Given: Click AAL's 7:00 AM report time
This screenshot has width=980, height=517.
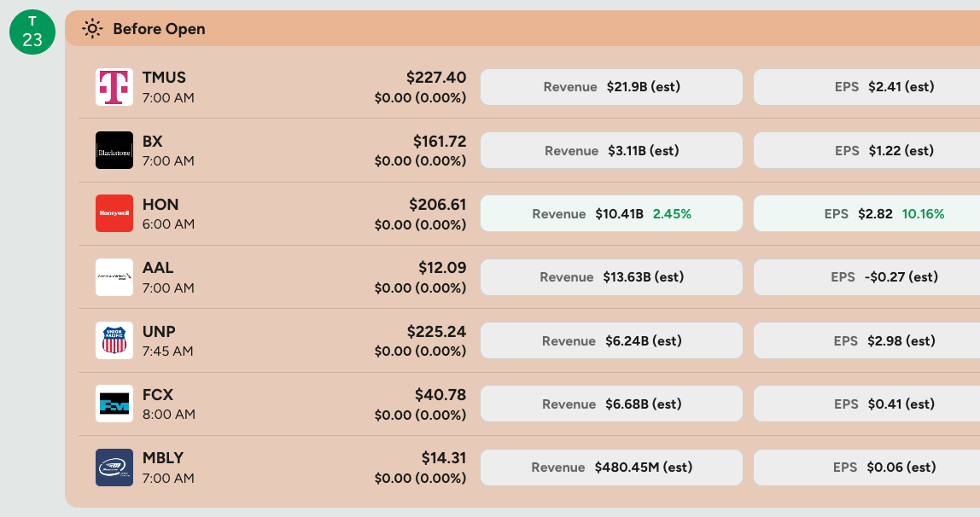Looking at the screenshot, I should (x=168, y=288).
